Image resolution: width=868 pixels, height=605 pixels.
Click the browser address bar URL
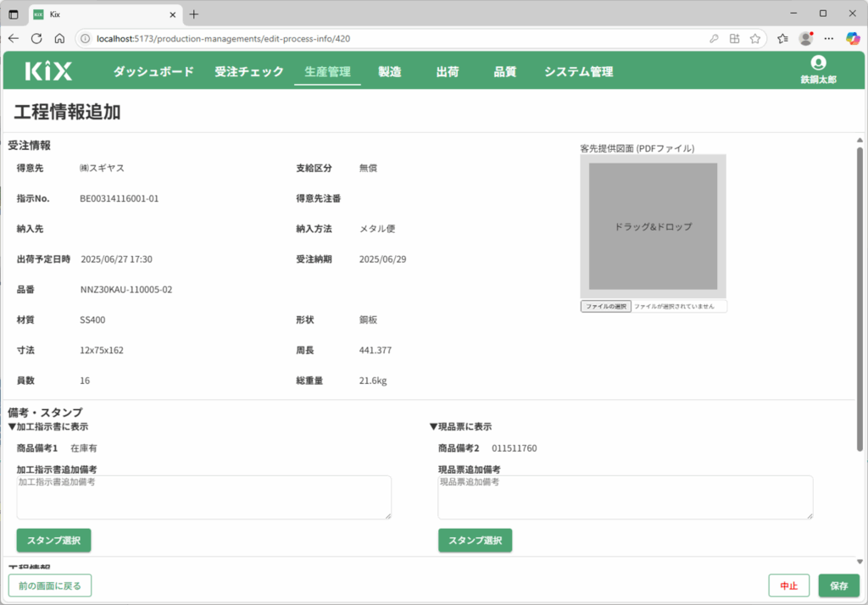(x=223, y=39)
